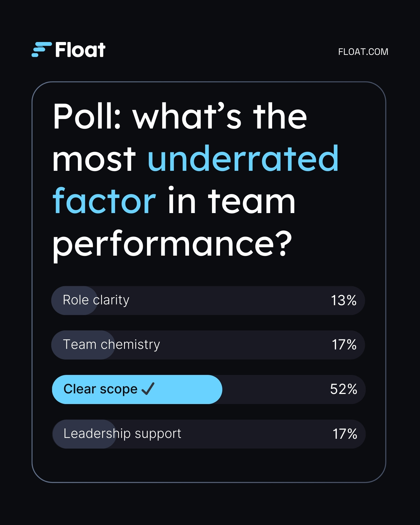Click the 17% result beside Leadership support
The width and height of the screenshot is (420, 525).
[x=345, y=434]
